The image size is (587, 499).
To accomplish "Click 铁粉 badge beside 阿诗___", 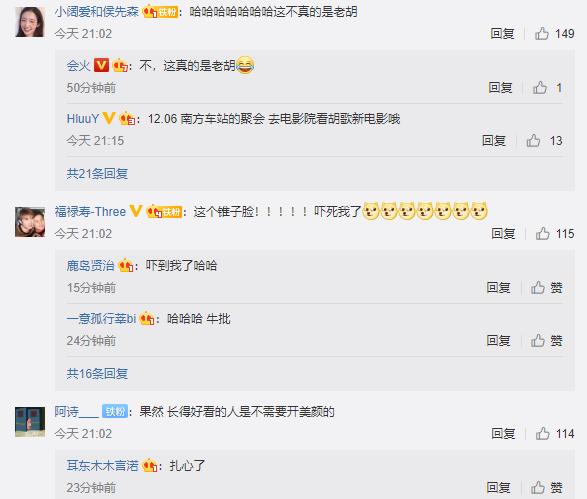I will point(115,411).
